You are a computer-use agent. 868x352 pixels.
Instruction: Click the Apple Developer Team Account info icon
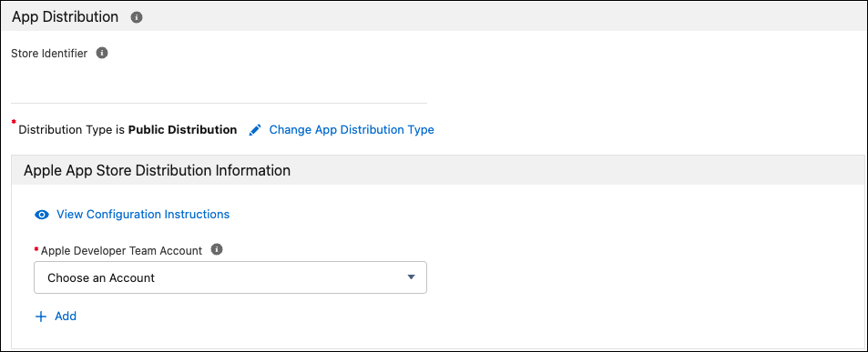pos(218,249)
